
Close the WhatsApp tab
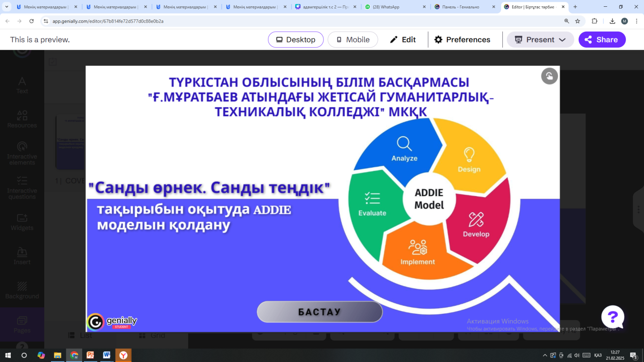pos(424,7)
